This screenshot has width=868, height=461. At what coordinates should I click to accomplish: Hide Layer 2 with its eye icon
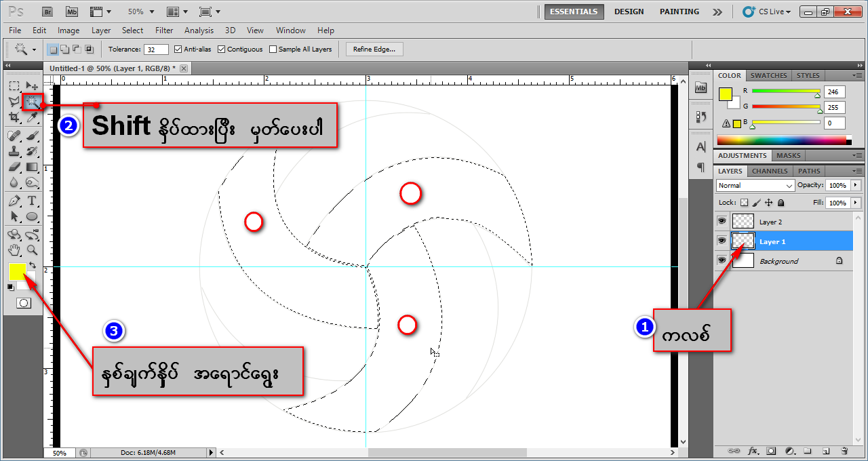click(x=722, y=221)
